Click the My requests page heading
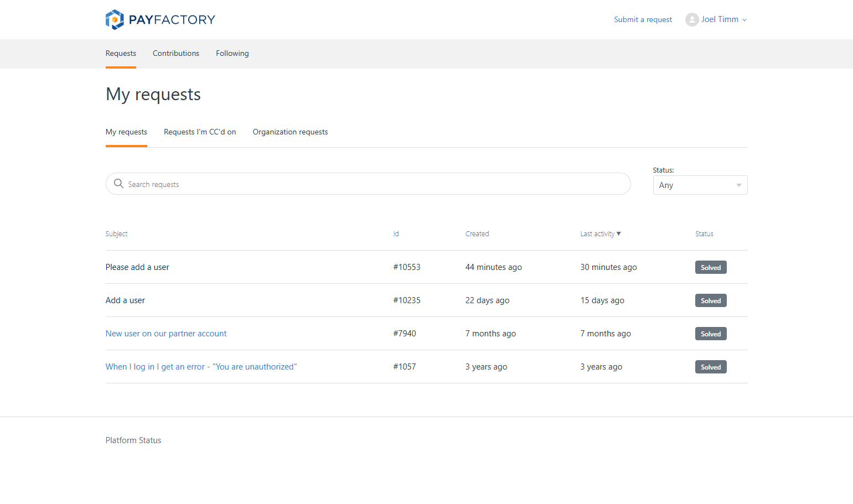Screen dimensions: 853x504 click(153, 95)
